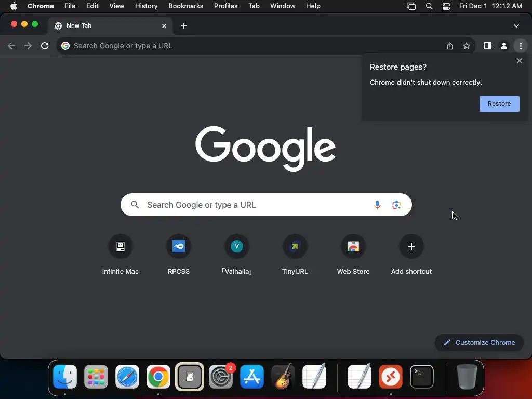Click the forward navigation arrow
This screenshot has height=399, width=532.
28,46
